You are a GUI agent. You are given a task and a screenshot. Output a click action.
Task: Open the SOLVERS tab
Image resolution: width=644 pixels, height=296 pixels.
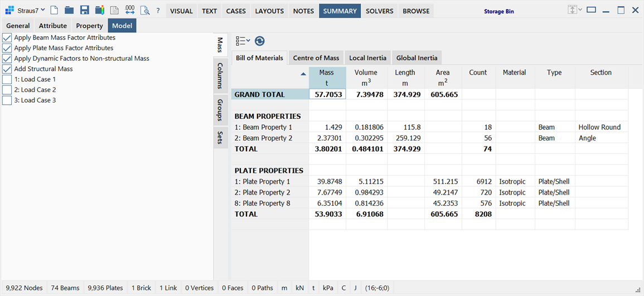point(380,11)
